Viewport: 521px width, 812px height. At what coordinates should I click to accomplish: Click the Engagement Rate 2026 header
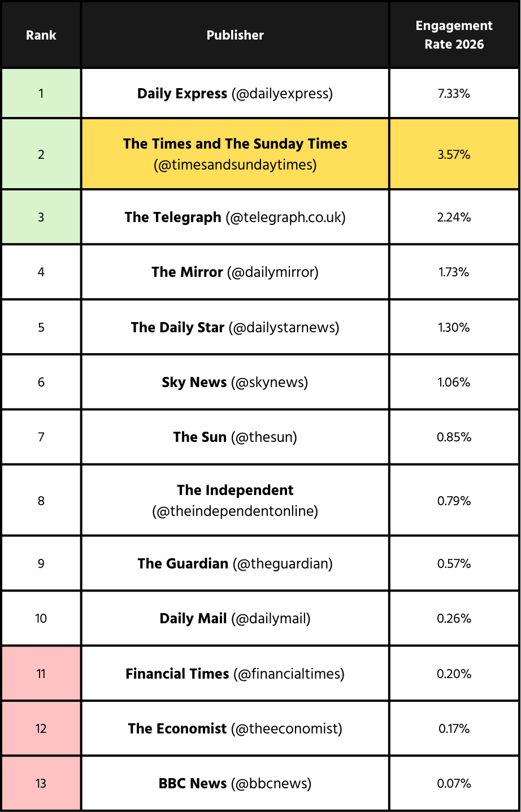coord(454,35)
